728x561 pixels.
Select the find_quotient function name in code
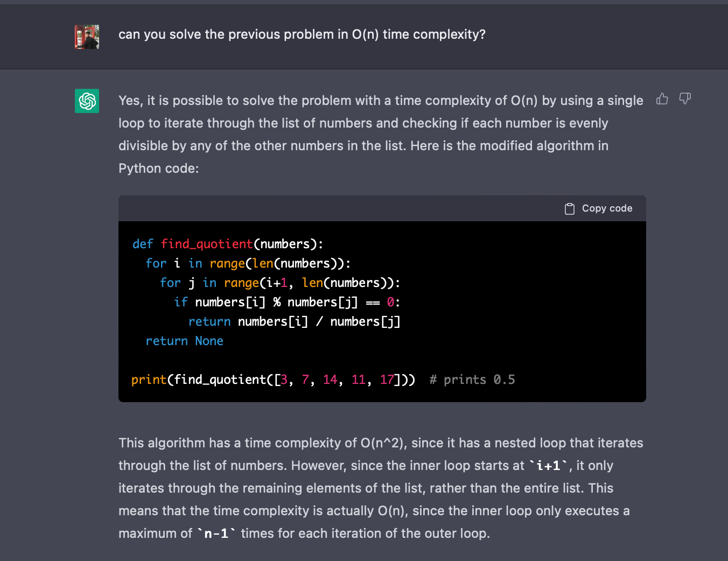[206, 244]
